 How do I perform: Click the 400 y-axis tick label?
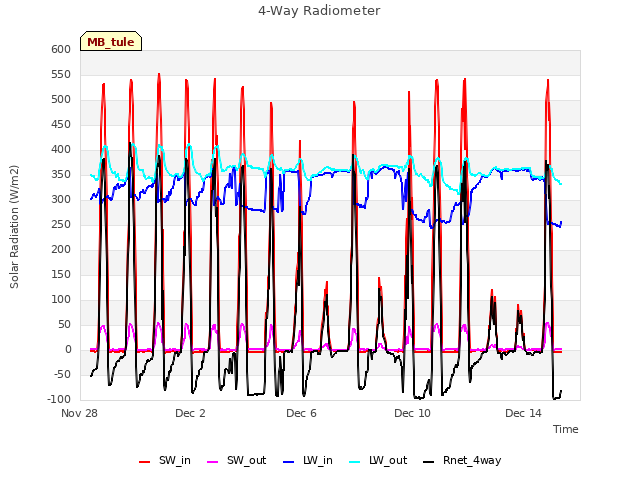tap(61, 149)
